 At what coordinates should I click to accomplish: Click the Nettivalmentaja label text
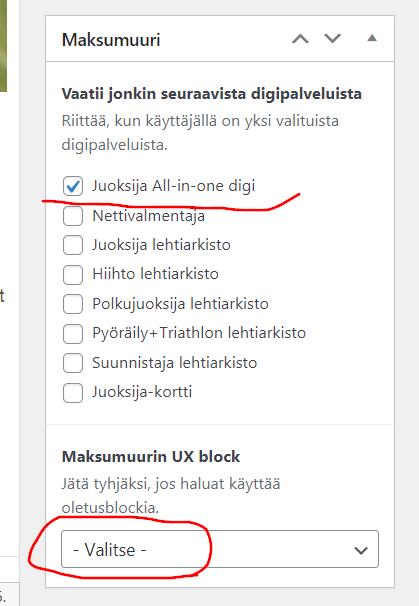[148, 216]
